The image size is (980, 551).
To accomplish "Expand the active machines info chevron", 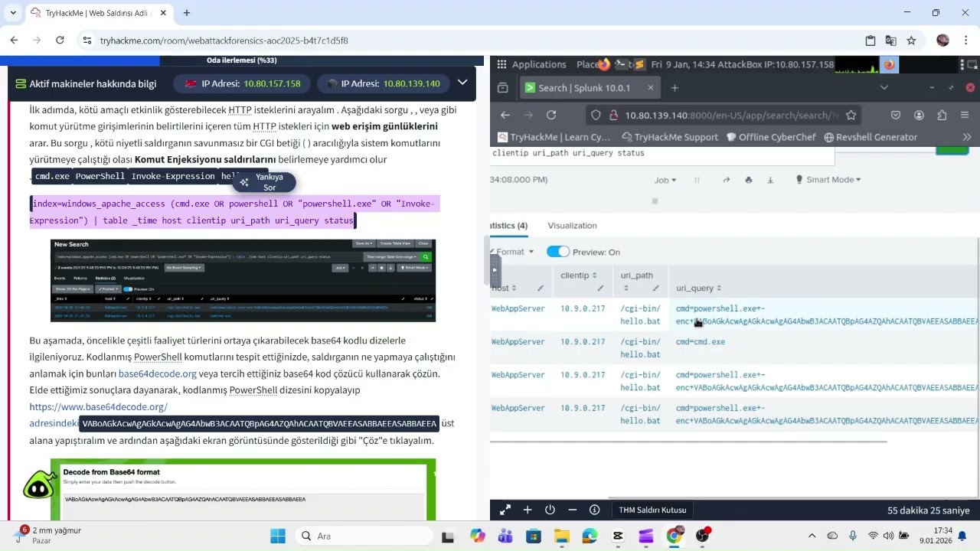I will coord(462,83).
